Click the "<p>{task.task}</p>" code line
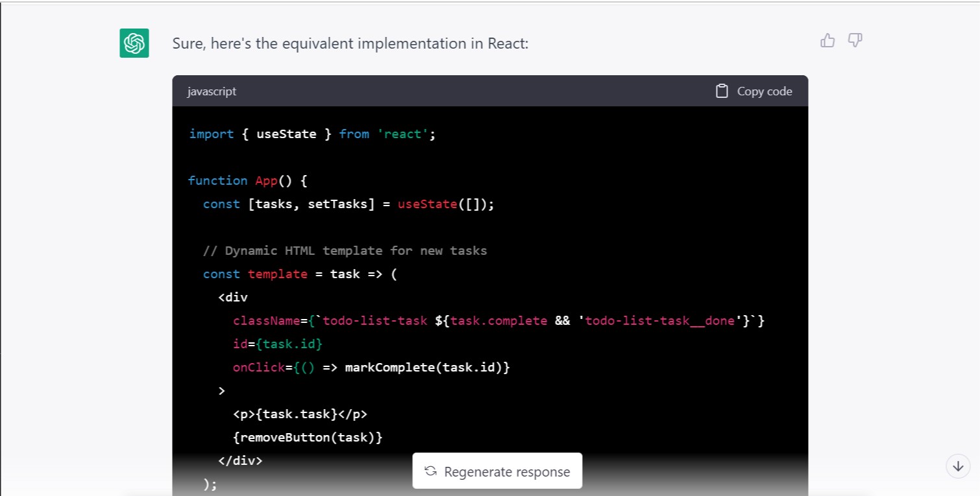 click(300, 414)
